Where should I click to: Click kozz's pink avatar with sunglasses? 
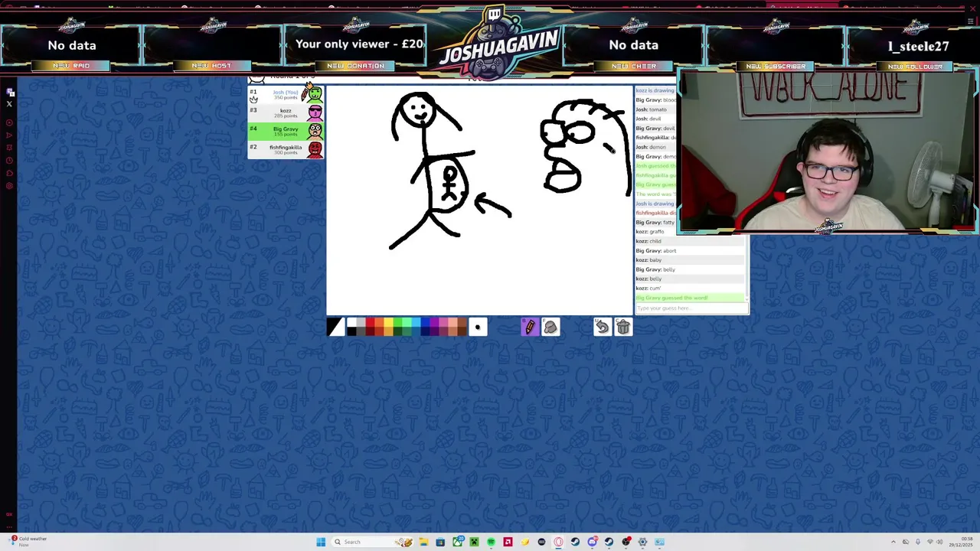click(x=315, y=112)
